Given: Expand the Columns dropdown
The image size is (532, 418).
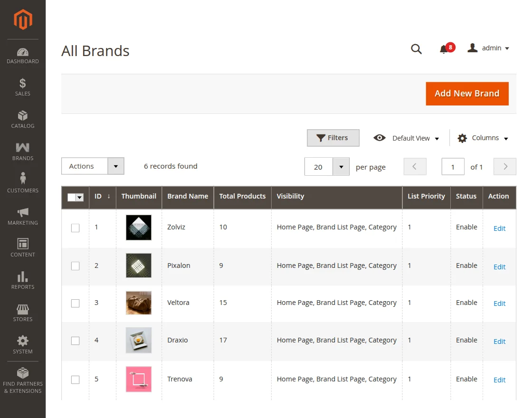Looking at the screenshot, I should [483, 138].
